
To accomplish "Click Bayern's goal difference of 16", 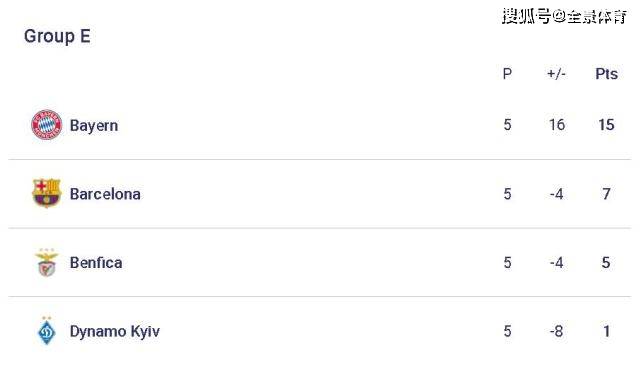I will [x=557, y=125].
